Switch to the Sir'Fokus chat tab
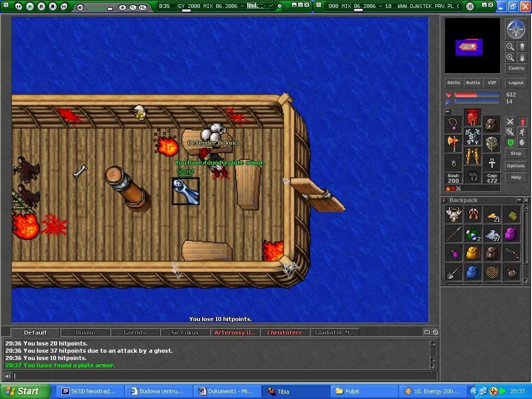 [185, 332]
